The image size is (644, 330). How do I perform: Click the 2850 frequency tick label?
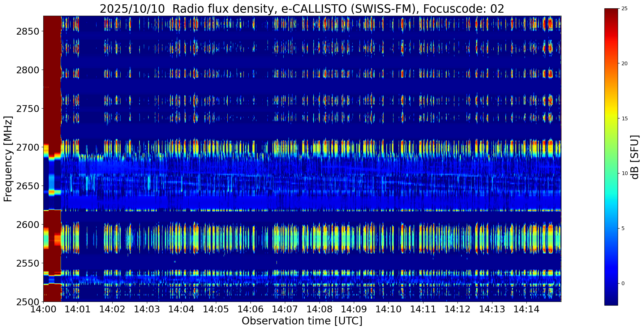[28, 32]
